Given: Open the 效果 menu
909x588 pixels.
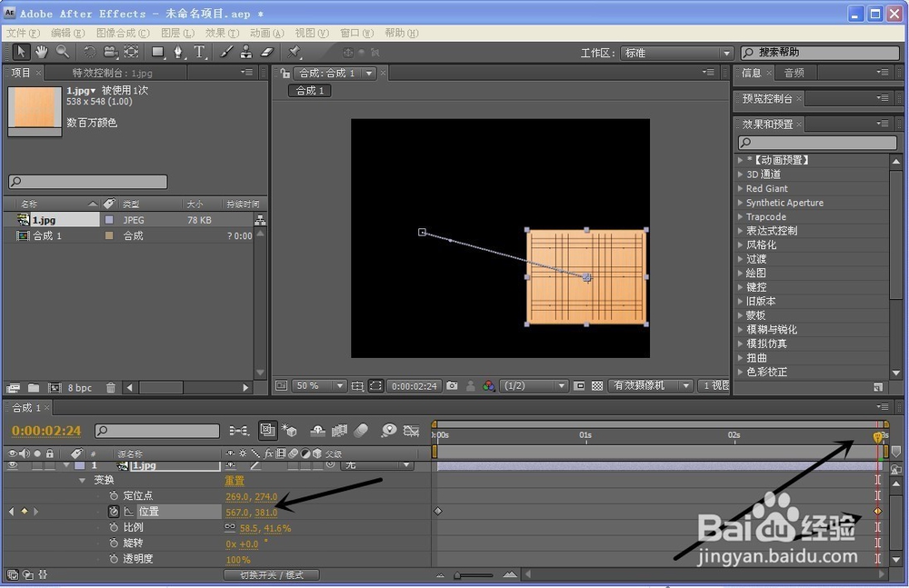Looking at the screenshot, I should 221,32.
